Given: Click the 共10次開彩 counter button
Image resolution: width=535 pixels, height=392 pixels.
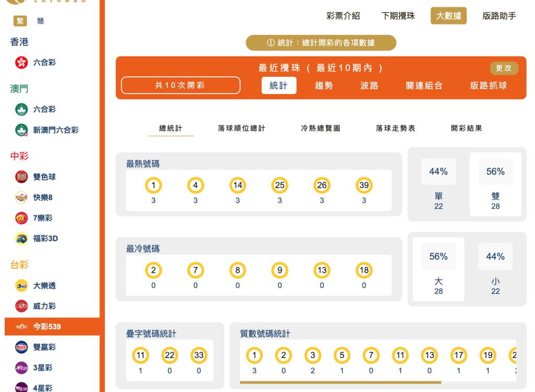Looking at the screenshot, I should tap(180, 85).
